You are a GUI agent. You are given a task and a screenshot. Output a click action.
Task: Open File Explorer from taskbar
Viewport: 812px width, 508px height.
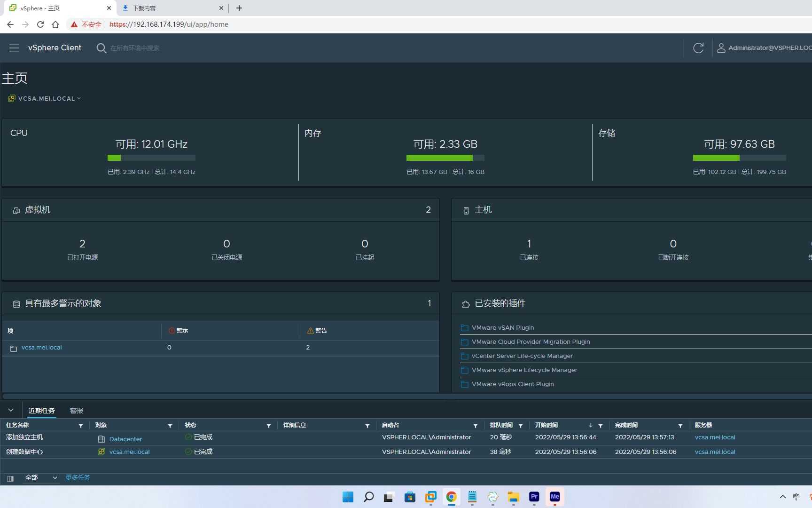tap(514, 497)
